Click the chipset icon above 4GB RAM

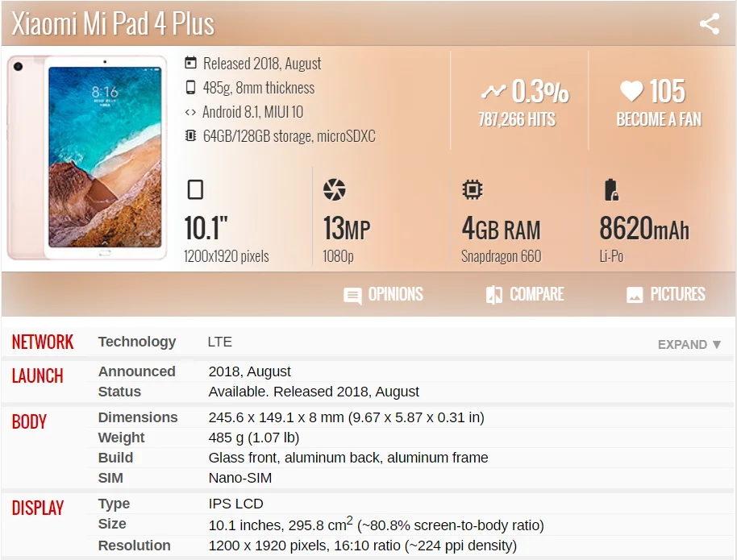point(472,190)
